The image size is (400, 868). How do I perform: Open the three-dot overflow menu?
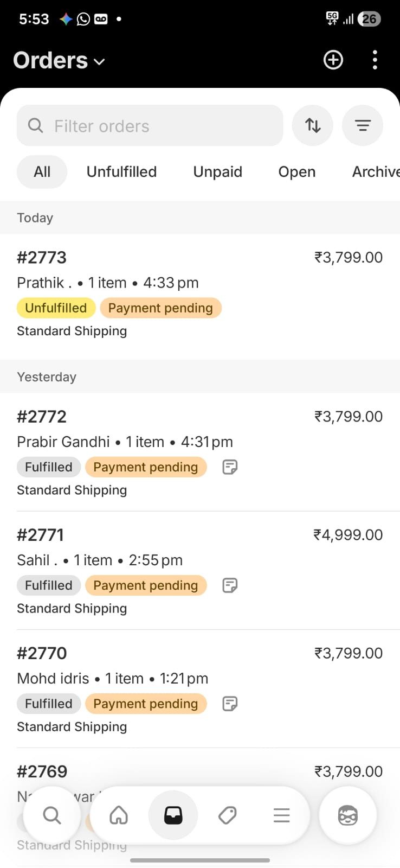point(375,60)
